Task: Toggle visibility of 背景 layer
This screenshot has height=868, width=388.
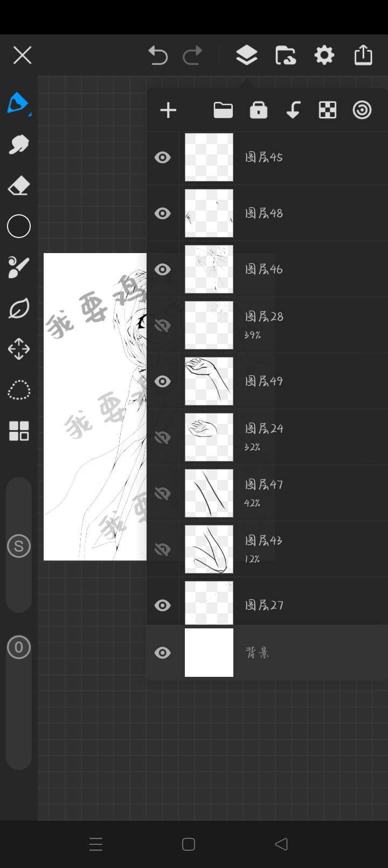Action: click(162, 653)
